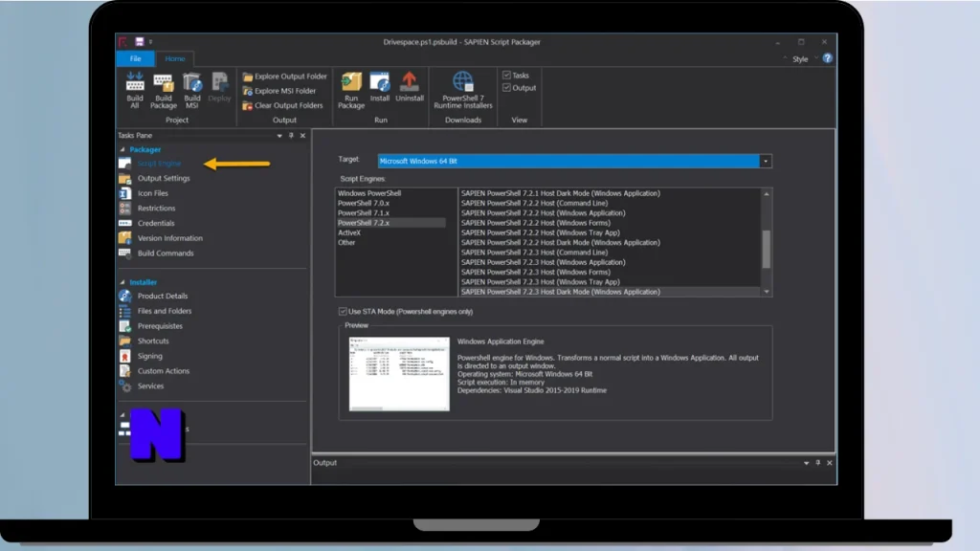Open Signing task
Screen dimensions: 980x551
click(x=150, y=356)
